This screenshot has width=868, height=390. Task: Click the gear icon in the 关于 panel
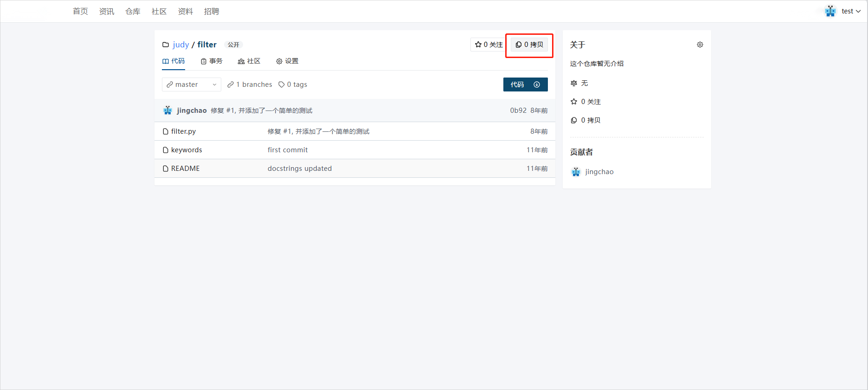click(700, 45)
